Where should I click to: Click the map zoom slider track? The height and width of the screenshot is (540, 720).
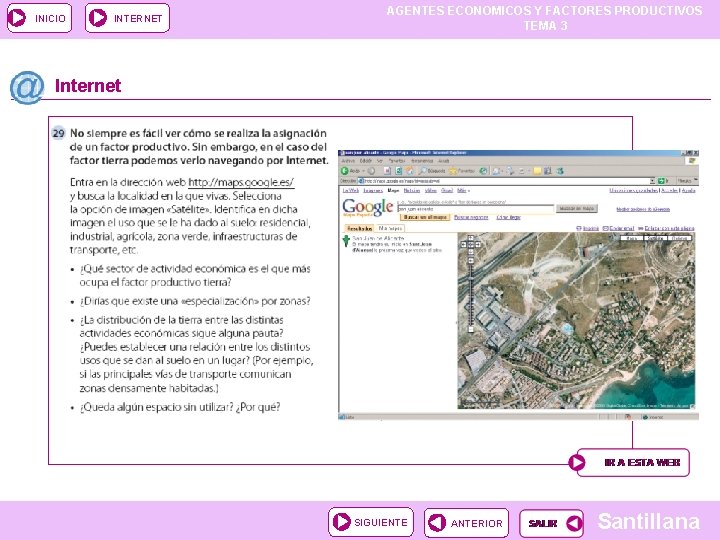tap(471, 295)
